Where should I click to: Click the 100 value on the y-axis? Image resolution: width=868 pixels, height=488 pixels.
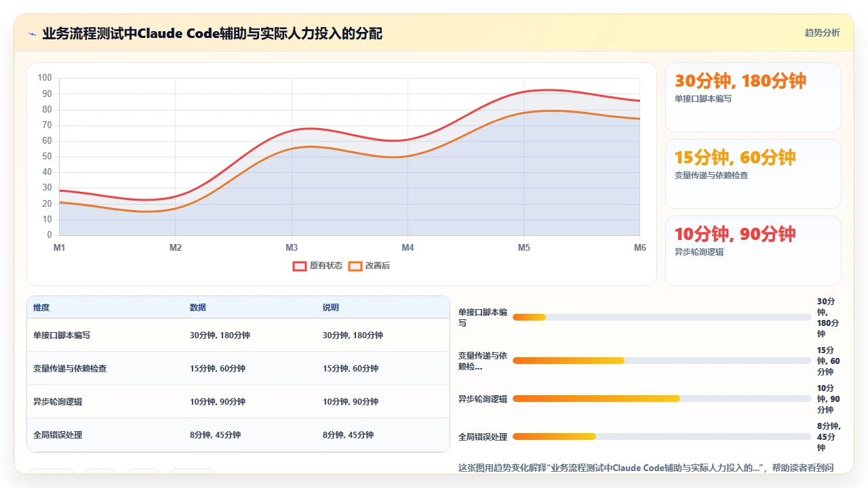pyautogui.click(x=45, y=78)
